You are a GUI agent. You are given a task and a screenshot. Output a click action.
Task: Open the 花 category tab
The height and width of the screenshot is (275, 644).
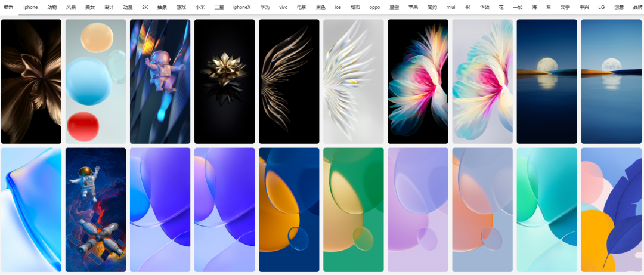(501, 7)
